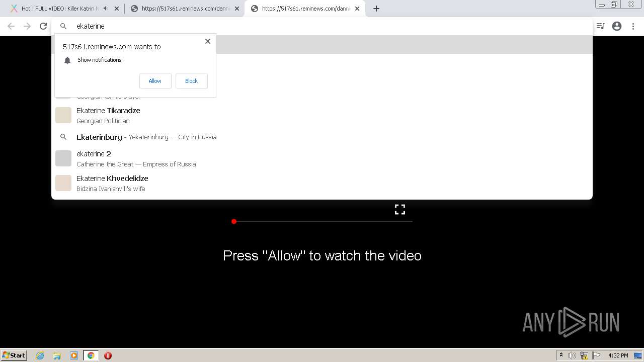Viewport: 644px width, 362px height.
Task: Click ekaterine 2 thumbnail
Action: click(63, 158)
